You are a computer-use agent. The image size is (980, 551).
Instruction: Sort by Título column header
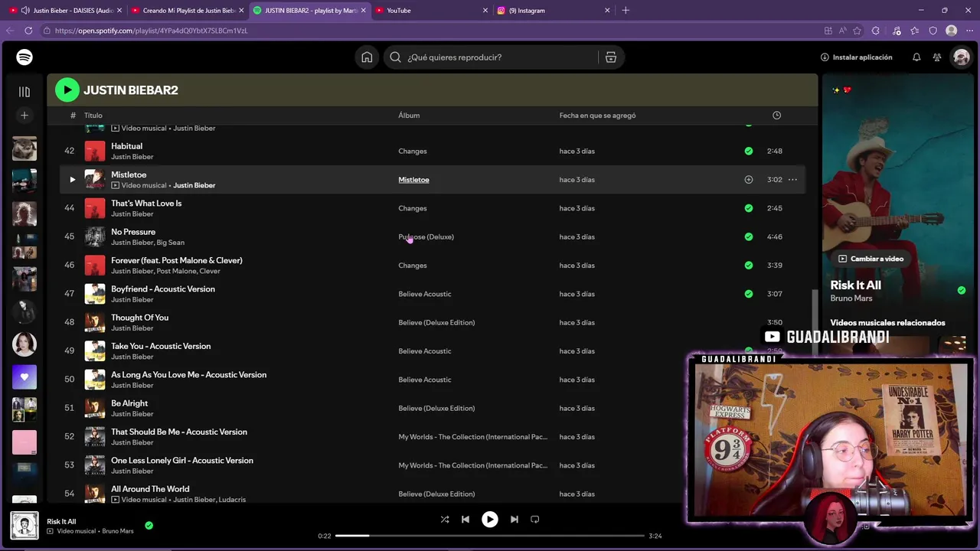coord(93,116)
